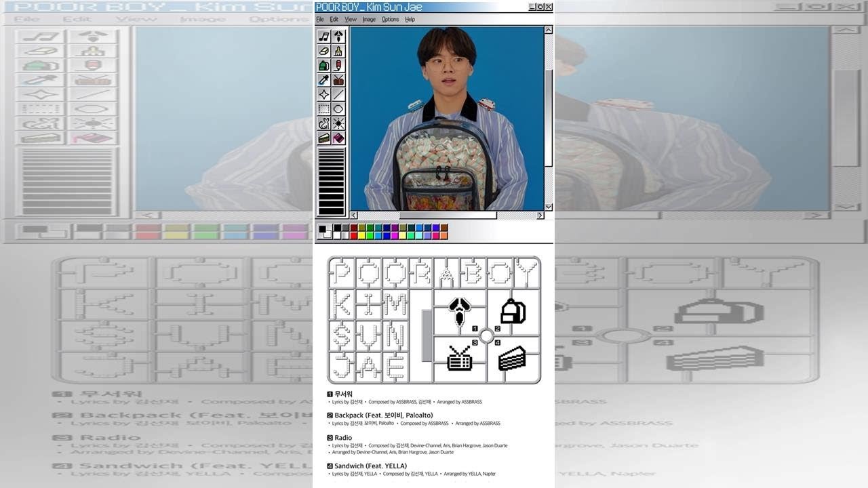Choose the yellow palette swatch
Viewport: 868px width, 488px height.
(x=361, y=236)
